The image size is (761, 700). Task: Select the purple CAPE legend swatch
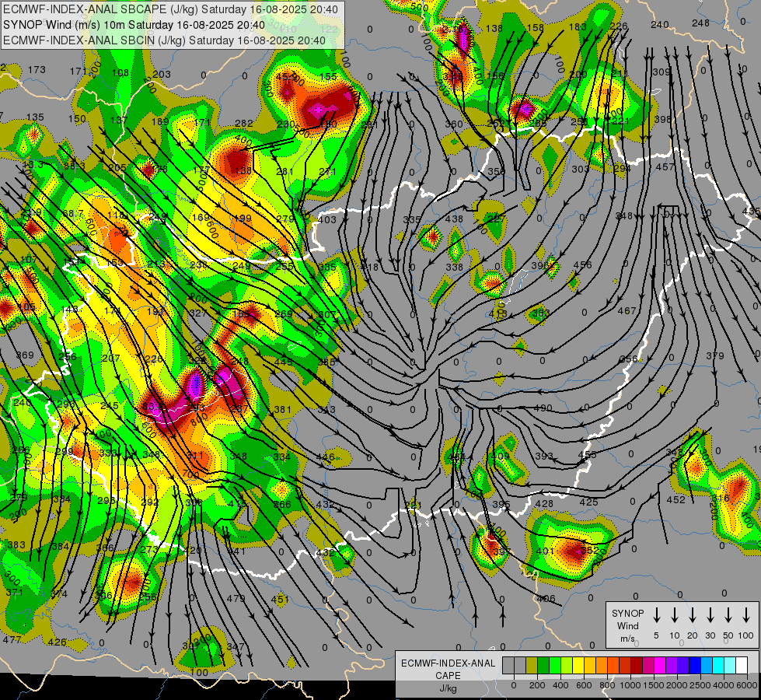coord(671,665)
